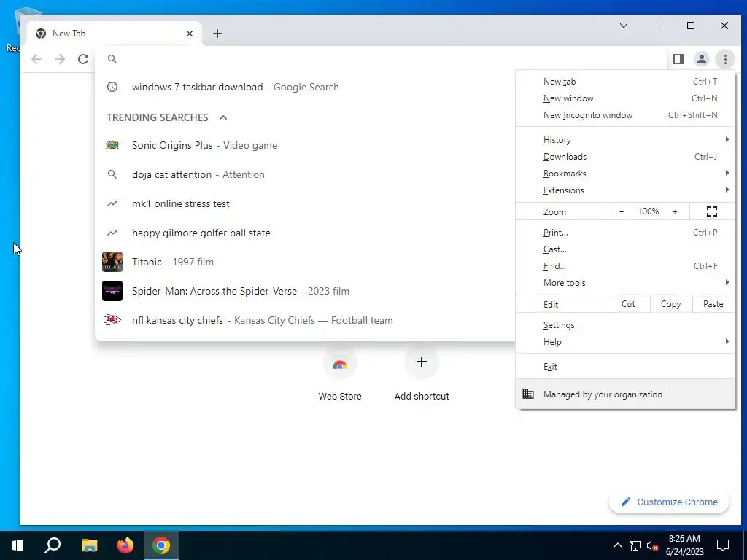
Task: Click the forward navigation arrow
Action: (60, 59)
